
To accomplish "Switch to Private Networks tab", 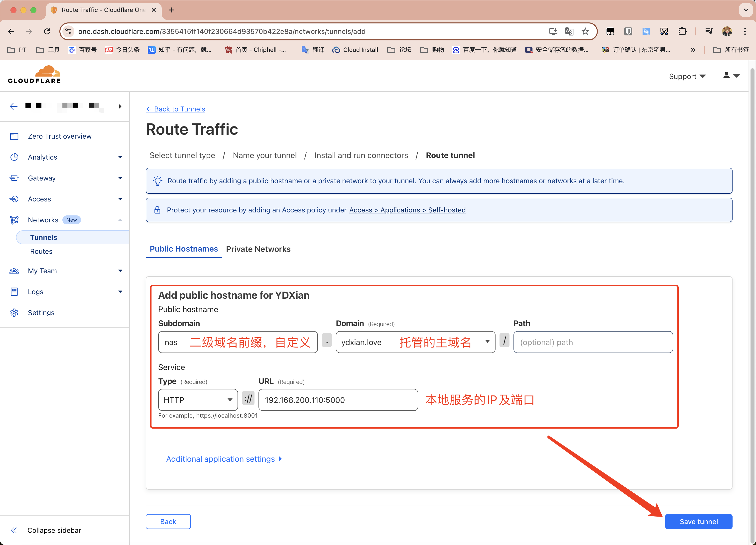I will (258, 249).
